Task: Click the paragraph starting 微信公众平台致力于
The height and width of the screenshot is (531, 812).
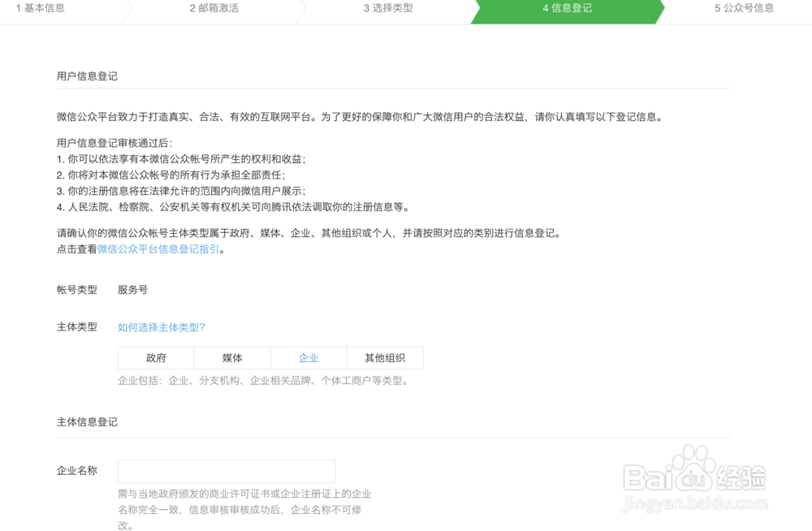Action: click(x=361, y=117)
